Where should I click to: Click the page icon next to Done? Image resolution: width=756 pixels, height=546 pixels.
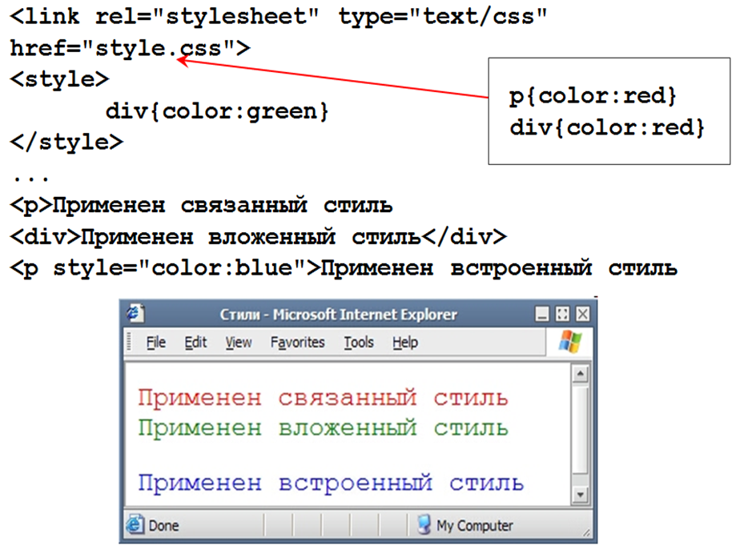(135, 526)
